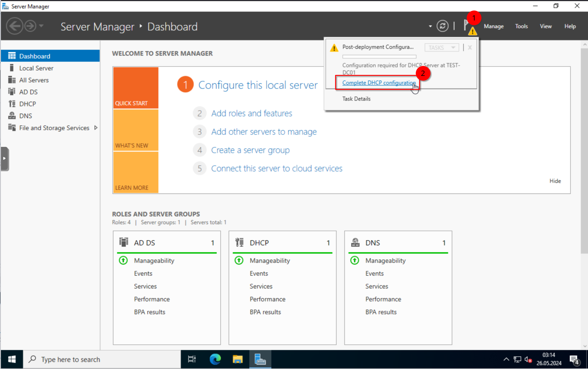Open Performance in the DNS tile
This screenshot has width=588, height=369.
[x=383, y=299]
